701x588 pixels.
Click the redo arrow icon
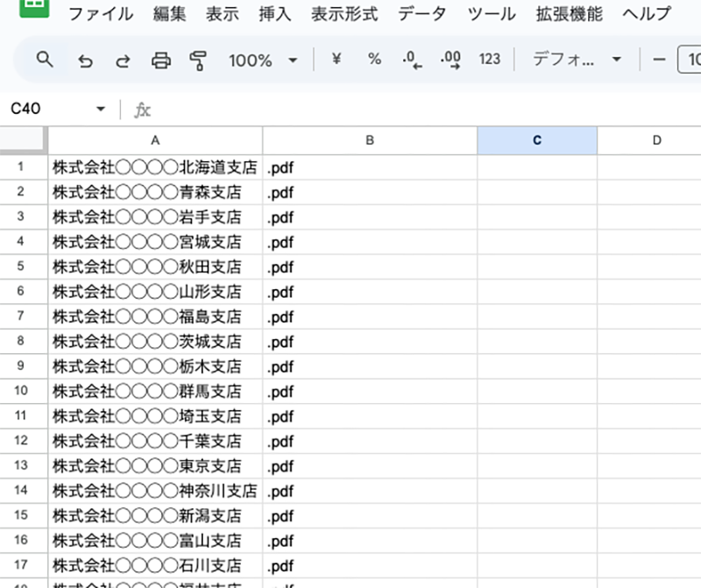click(x=123, y=60)
